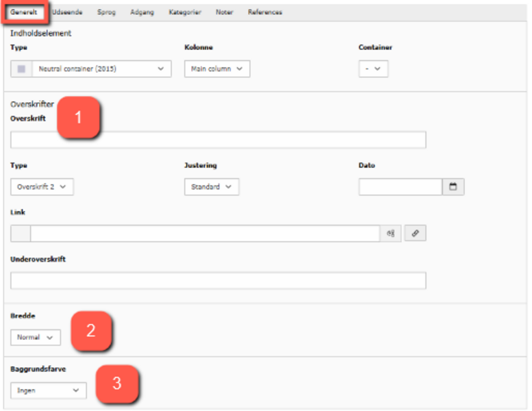Viewport: 532px width, 411px height.
Task: Go to the Sprog tab
Action: point(106,12)
